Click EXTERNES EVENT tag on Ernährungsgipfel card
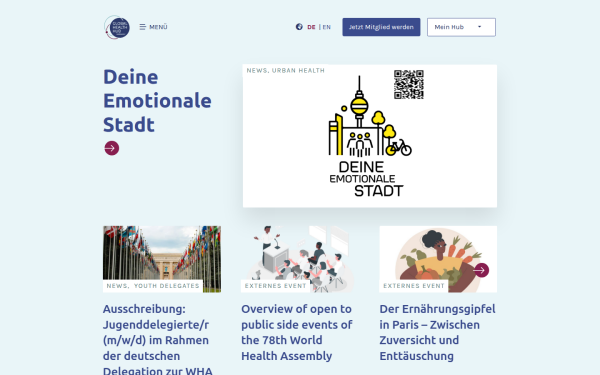Viewport: 600px width, 375px height. pos(414,286)
